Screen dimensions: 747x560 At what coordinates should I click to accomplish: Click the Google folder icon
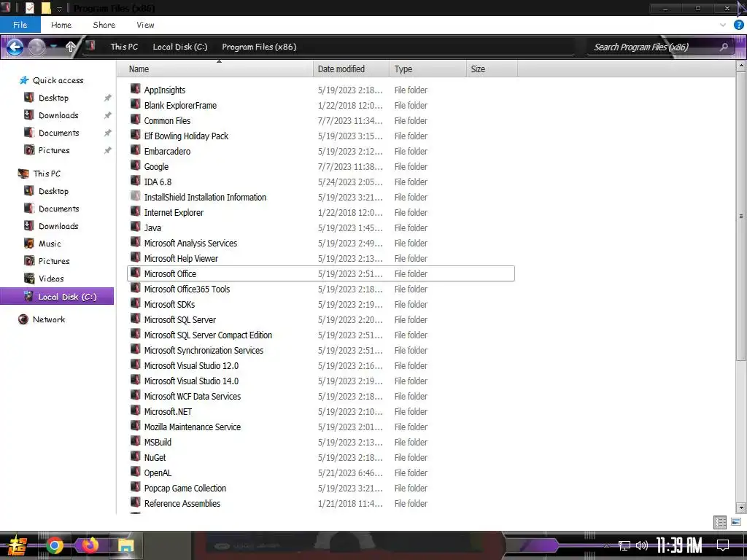(x=135, y=166)
